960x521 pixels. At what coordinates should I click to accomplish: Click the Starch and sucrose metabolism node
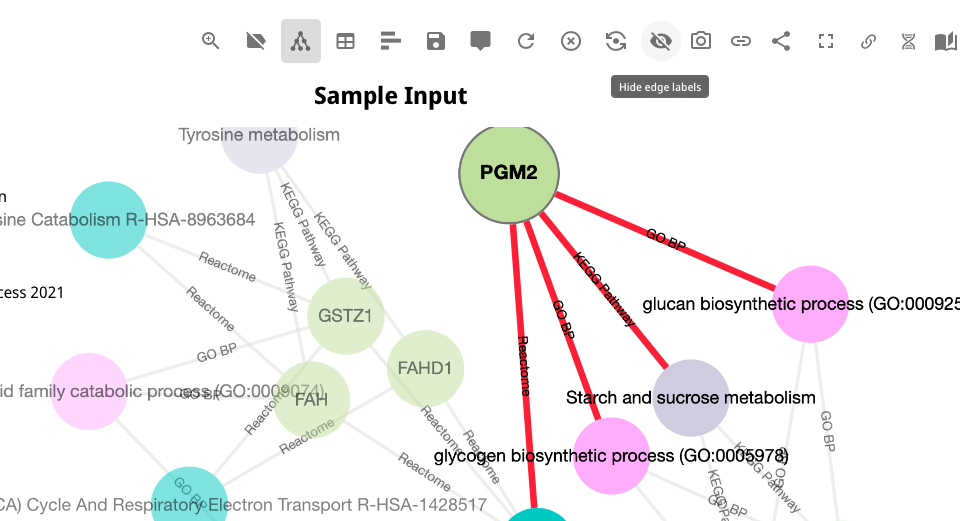pos(691,398)
